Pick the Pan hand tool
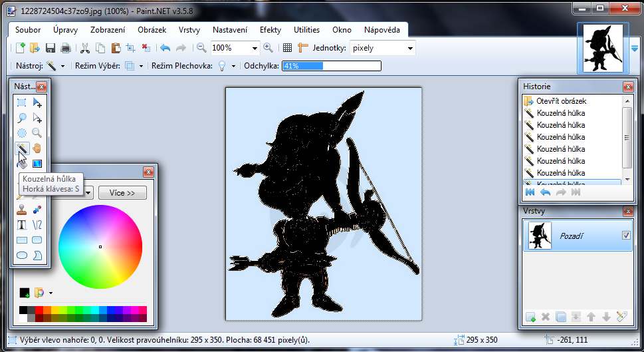644x352 pixels. [37, 148]
